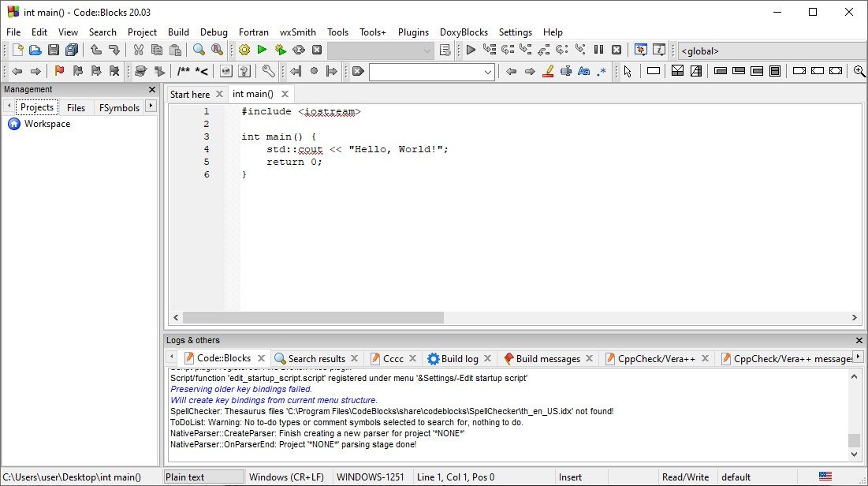Open the debugging windows icon
868x486 pixels.
640,50
